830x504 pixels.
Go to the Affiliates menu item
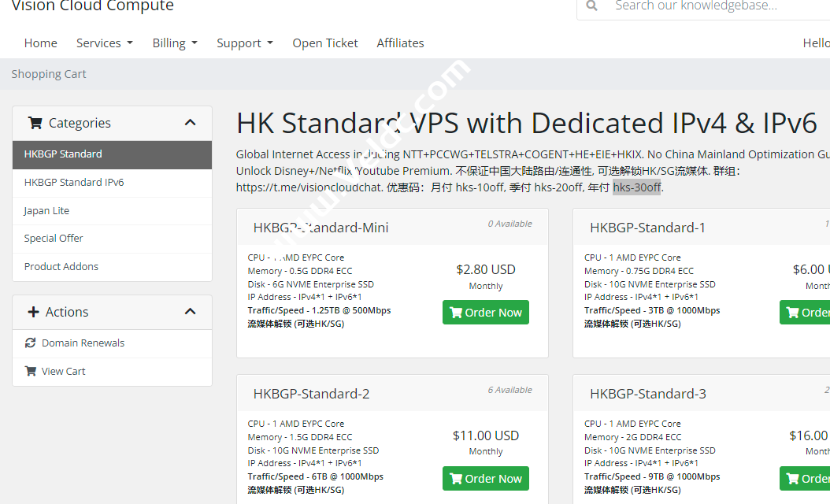(400, 43)
